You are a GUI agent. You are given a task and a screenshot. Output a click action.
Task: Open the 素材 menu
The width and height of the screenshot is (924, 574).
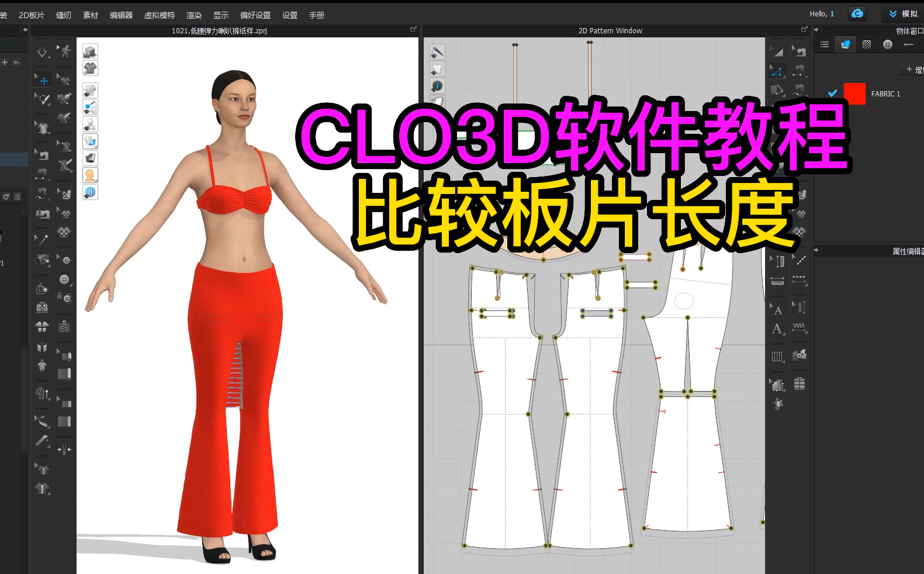(x=91, y=15)
